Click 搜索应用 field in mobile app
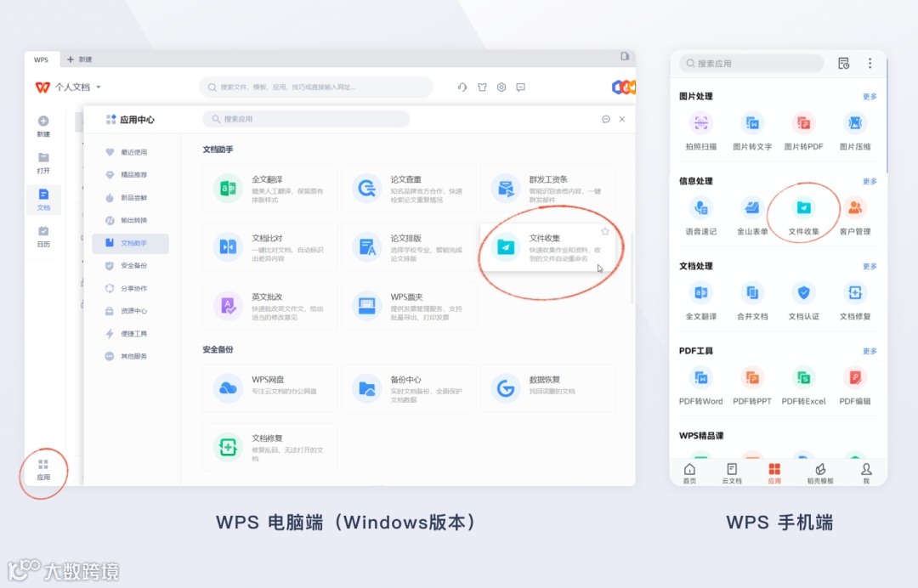This screenshot has width=918, height=588. click(x=751, y=63)
